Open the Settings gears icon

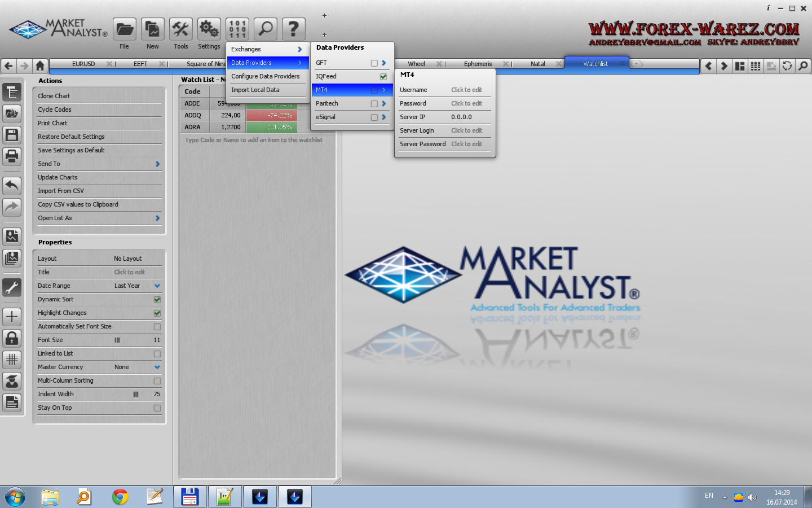(209, 29)
